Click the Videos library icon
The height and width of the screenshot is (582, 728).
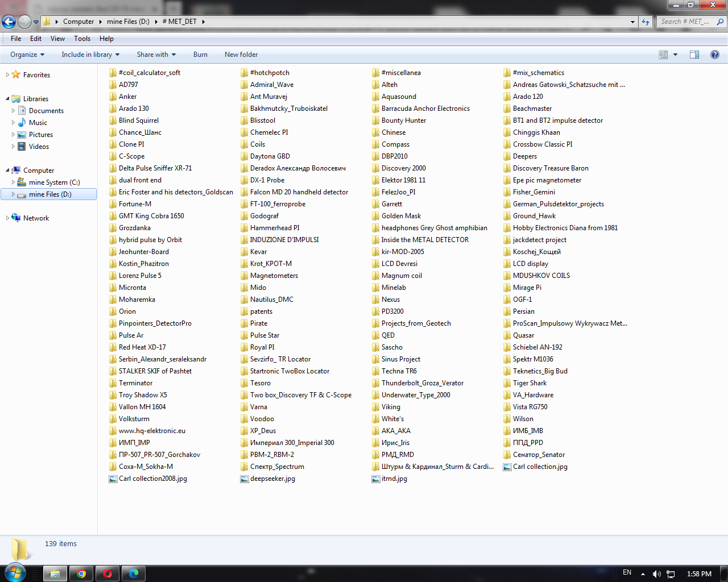22,146
